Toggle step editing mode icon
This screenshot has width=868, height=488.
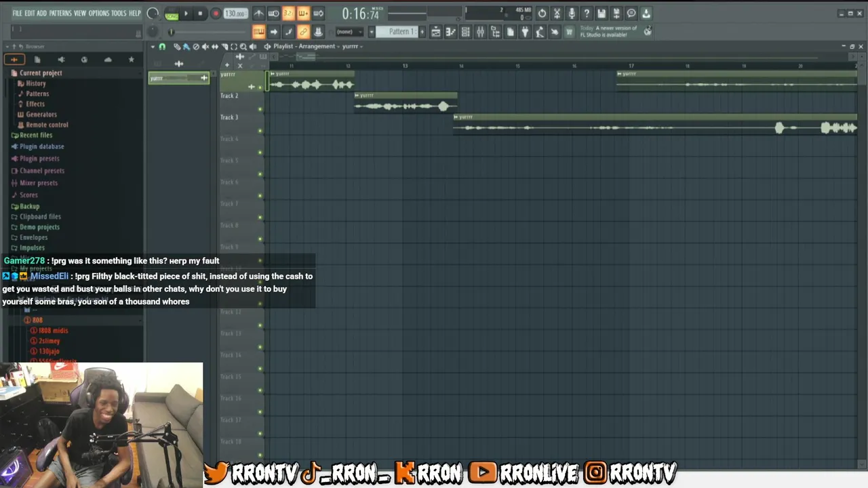click(288, 32)
